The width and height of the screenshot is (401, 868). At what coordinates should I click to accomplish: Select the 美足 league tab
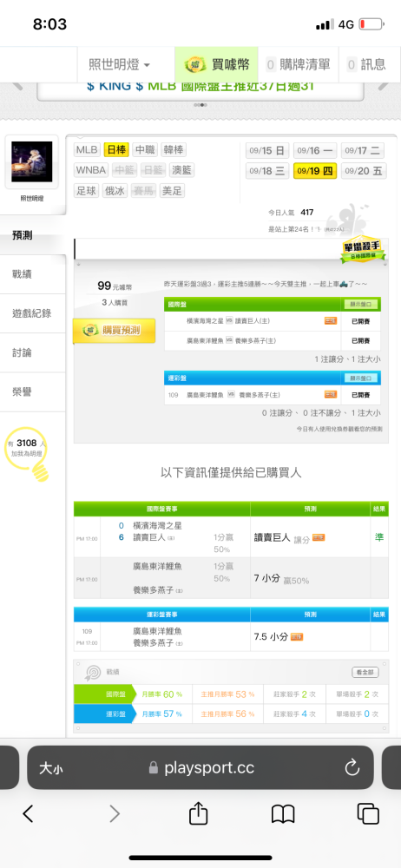pos(172,191)
